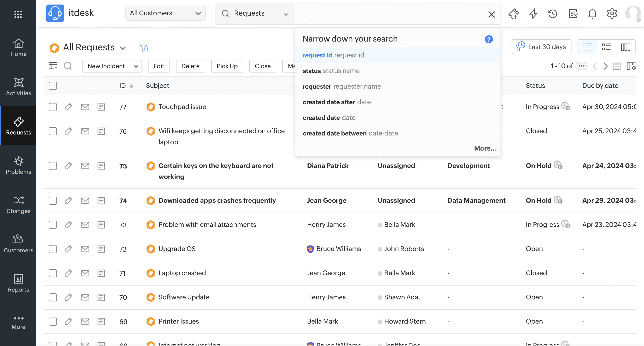Check the box for Upgrade OS request
This screenshot has width=644, height=346.
[53, 249]
